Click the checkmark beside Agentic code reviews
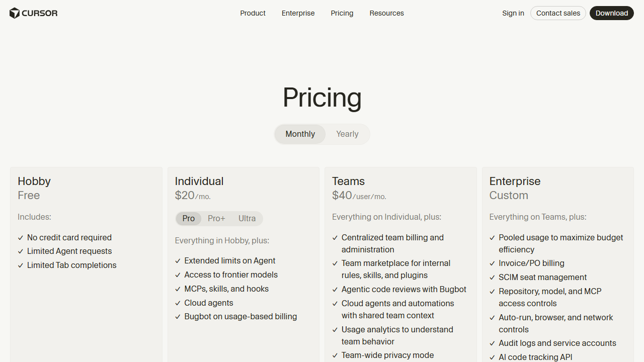644x362 pixels. pos(335,290)
